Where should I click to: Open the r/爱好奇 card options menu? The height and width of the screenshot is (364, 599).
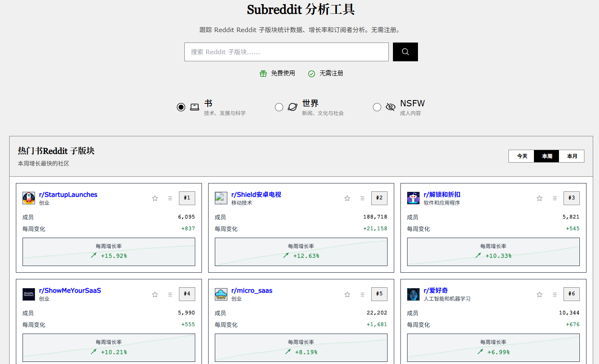555,295
